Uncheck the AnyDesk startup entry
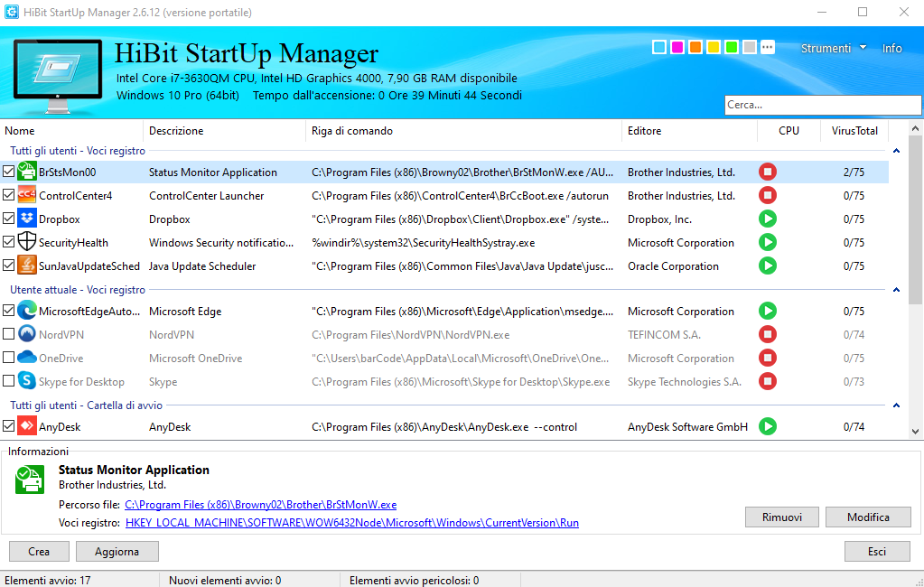The image size is (924, 587). (8, 426)
